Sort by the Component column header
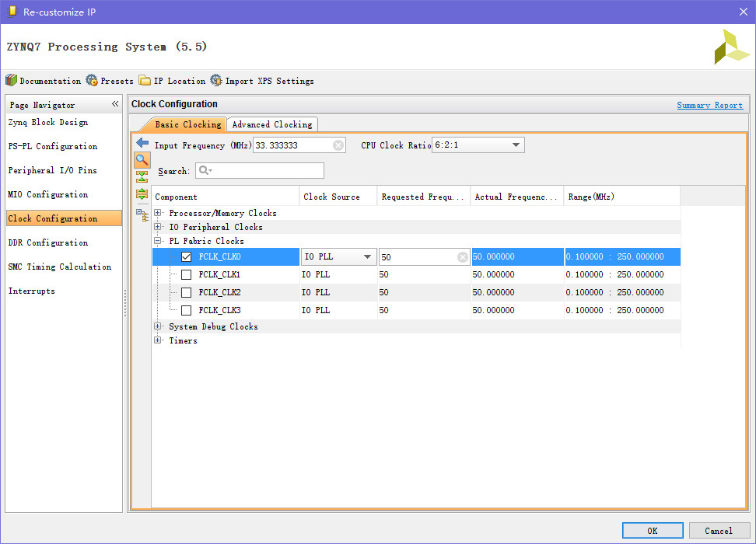Screen dimensions: 756x544 click(x=226, y=197)
